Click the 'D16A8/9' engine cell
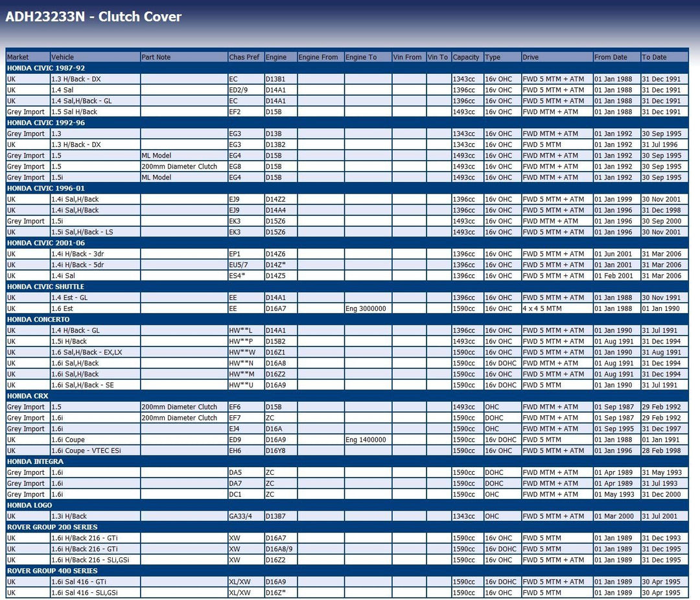This screenshot has height=600, width=700. click(x=281, y=549)
